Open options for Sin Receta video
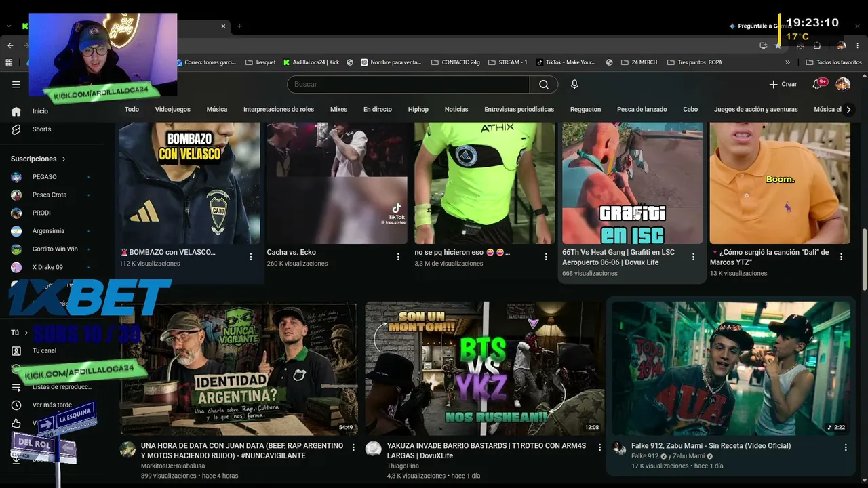The image size is (868, 488). point(846,447)
